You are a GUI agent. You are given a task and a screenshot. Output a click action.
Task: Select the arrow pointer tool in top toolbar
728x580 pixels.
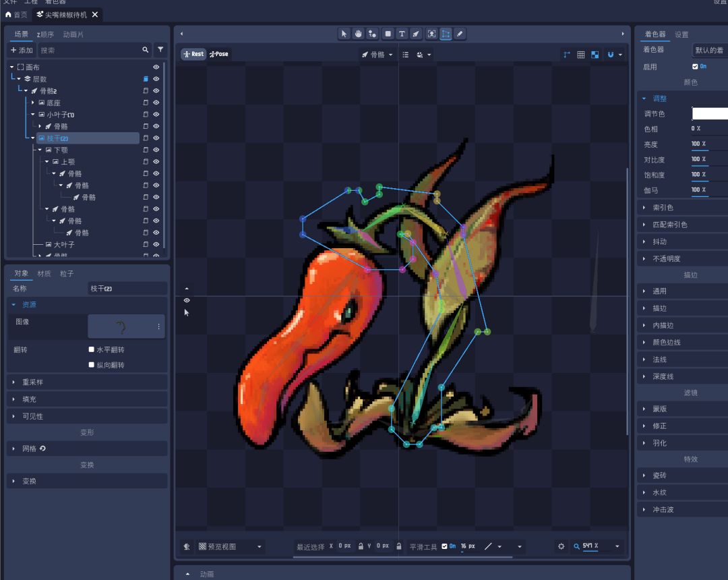tap(344, 34)
